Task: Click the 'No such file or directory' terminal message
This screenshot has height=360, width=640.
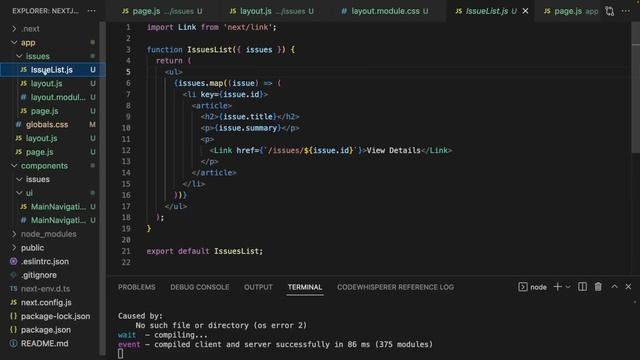Action: pos(221,325)
